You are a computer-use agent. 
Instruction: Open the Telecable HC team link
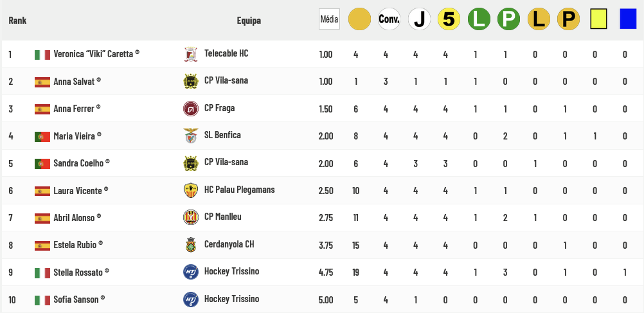[x=226, y=53]
